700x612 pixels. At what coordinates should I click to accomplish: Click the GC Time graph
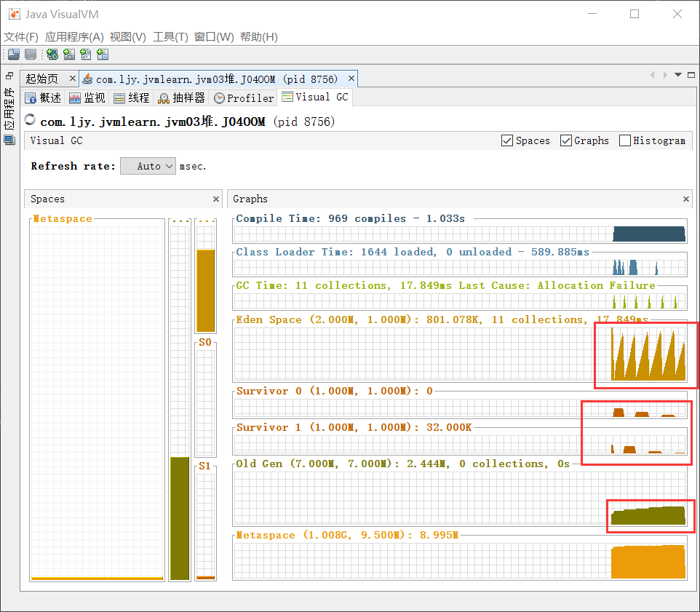pyautogui.click(x=460, y=301)
